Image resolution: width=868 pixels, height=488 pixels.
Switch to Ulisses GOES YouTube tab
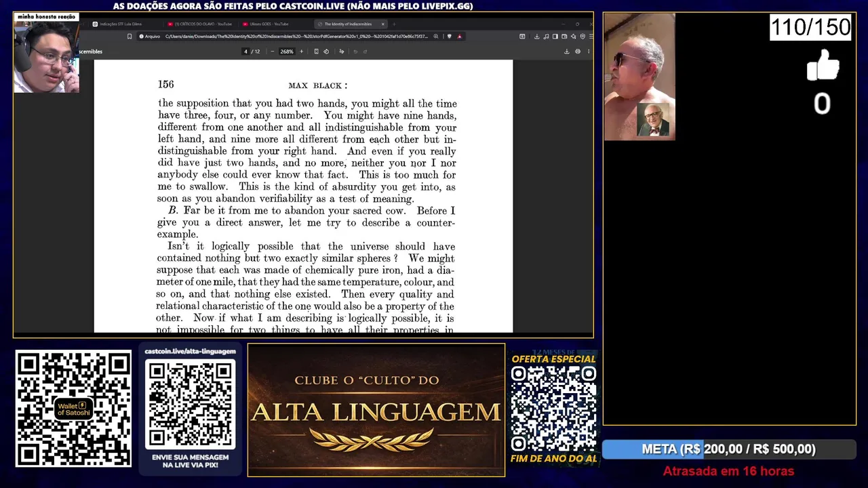click(275, 24)
